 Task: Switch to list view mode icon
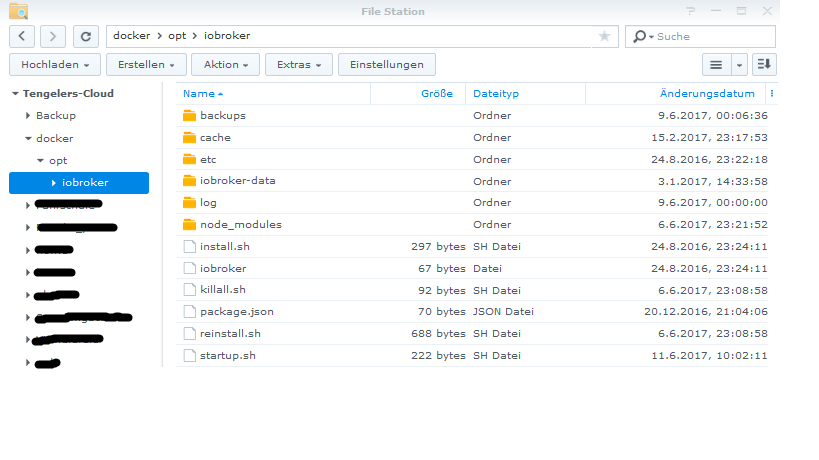pos(716,65)
